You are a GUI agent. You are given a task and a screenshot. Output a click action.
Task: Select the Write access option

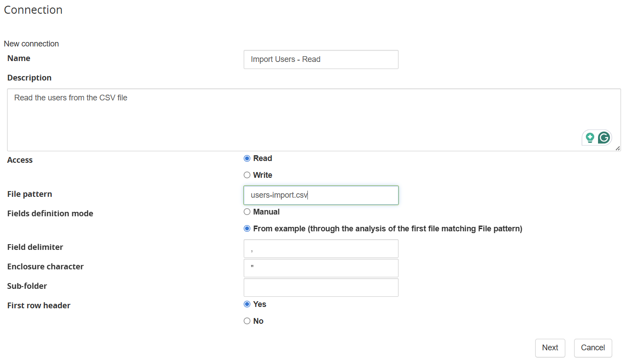pyautogui.click(x=247, y=175)
